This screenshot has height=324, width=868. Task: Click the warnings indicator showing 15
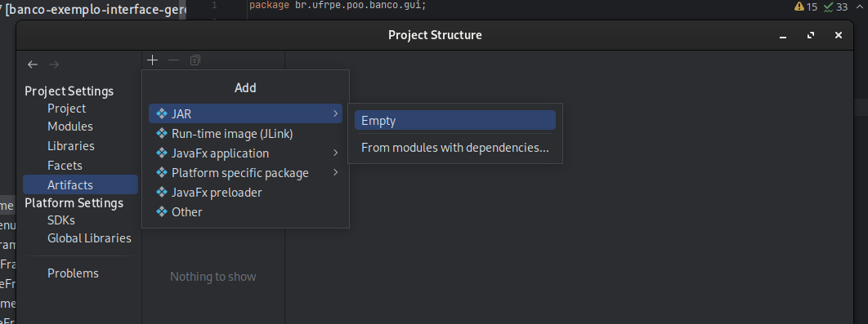click(x=806, y=7)
